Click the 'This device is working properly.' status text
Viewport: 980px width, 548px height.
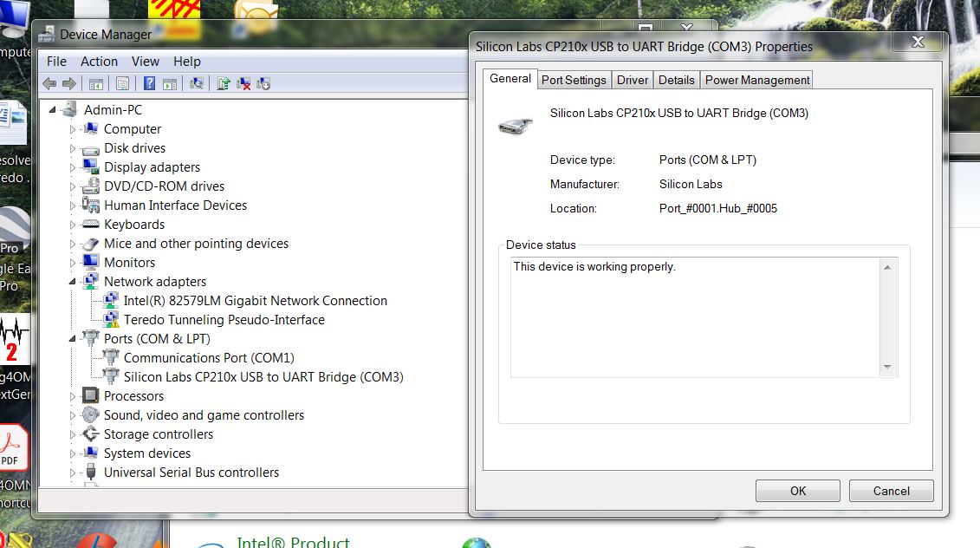(x=594, y=266)
